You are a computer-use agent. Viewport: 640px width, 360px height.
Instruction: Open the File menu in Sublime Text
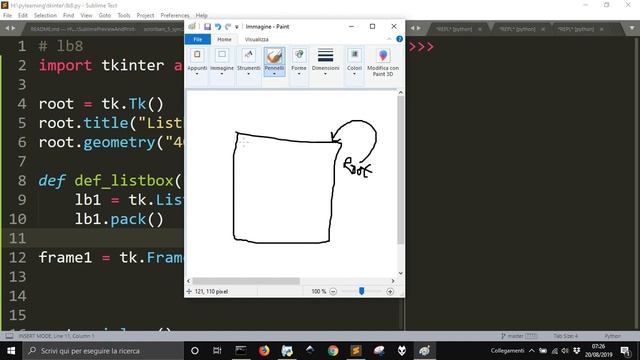(x=7, y=16)
